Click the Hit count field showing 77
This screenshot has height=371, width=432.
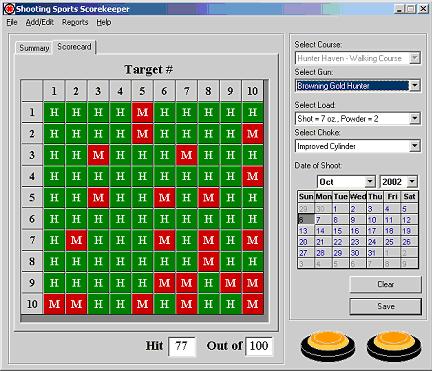[x=182, y=346]
